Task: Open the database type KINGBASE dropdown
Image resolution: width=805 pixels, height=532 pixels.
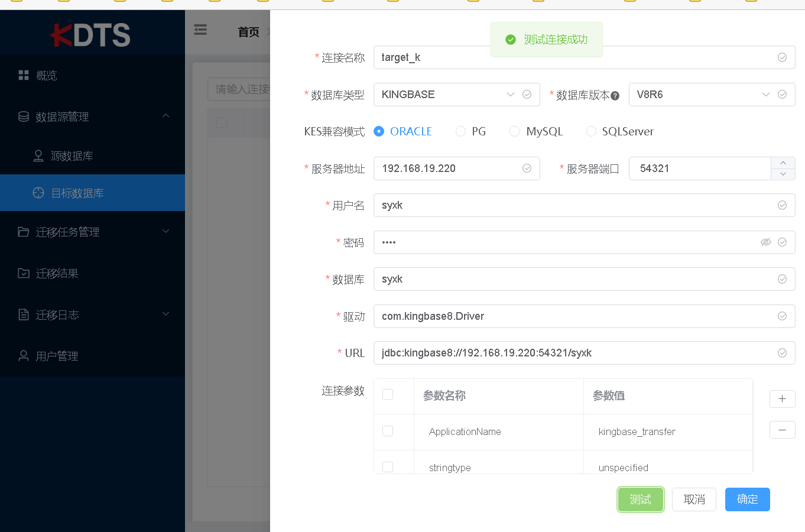Action: pyautogui.click(x=456, y=95)
